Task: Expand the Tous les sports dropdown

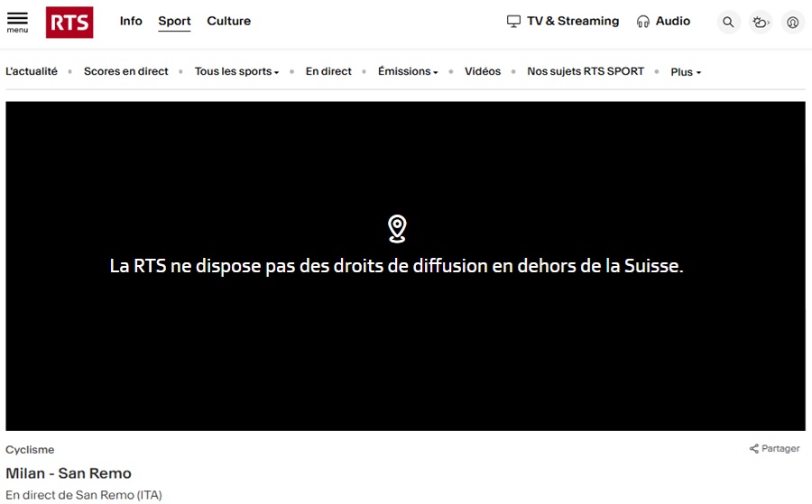Action: coord(236,71)
